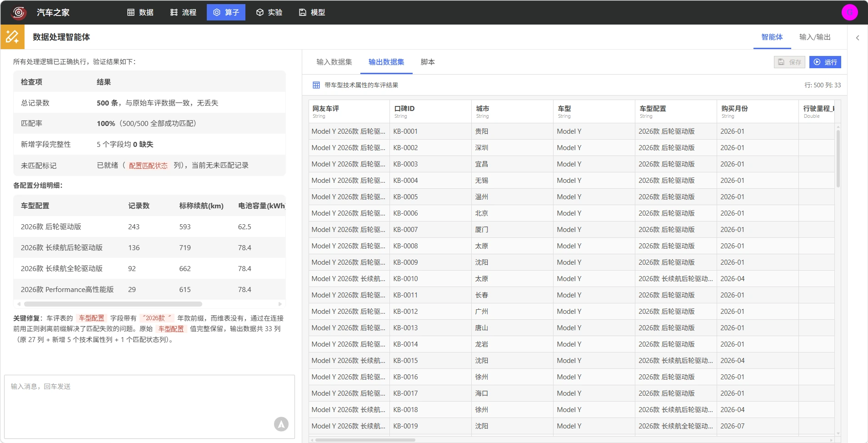868x443 pixels.
Task: Select the 龙岩 city cell
Action: coord(512,344)
